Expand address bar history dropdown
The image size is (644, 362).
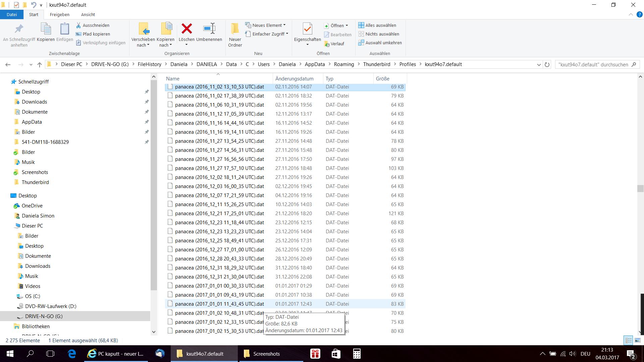[539, 64]
